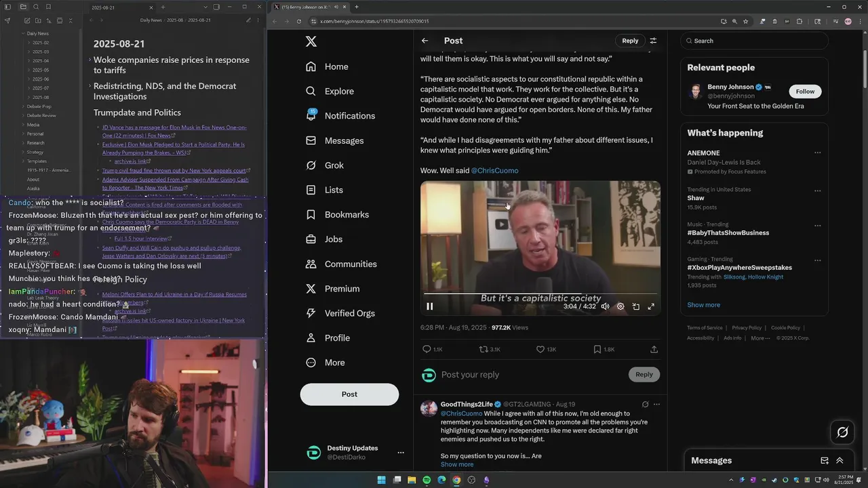Screen dimensions: 868x488
Task: Click the large Post button
Action: (349, 394)
